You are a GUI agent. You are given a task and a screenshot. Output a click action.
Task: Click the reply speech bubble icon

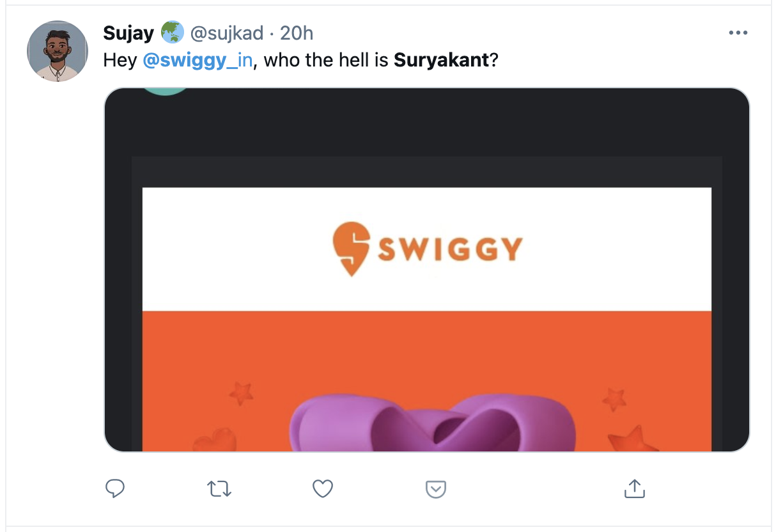tap(114, 489)
